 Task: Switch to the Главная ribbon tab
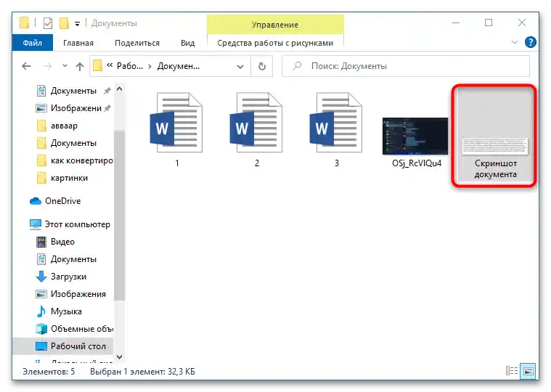(78, 43)
